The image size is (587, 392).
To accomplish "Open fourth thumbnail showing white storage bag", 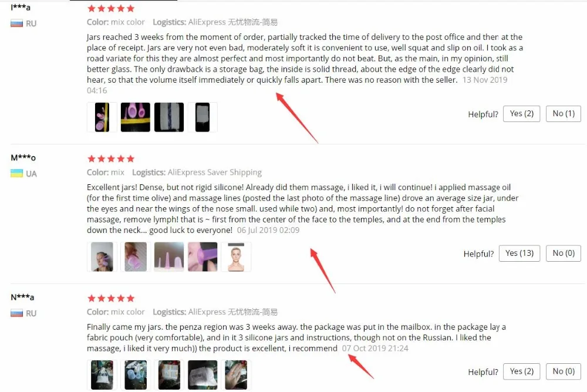I will coord(202,117).
